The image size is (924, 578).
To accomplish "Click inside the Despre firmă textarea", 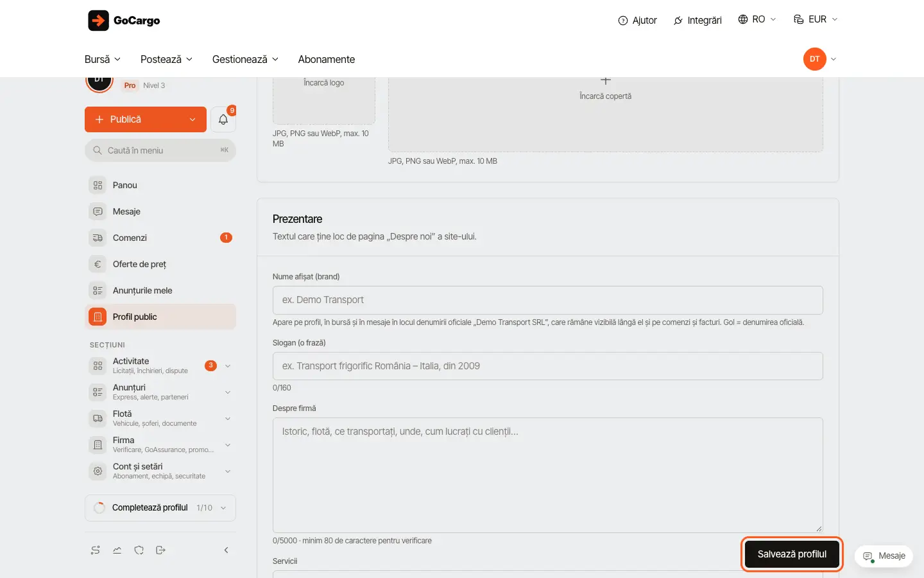I will (547, 475).
